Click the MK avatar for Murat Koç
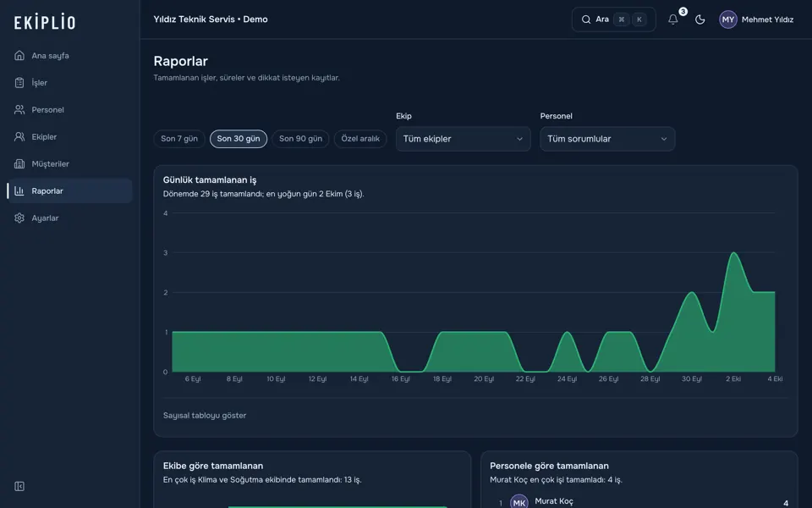This screenshot has width=812, height=508. tap(518, 502)
